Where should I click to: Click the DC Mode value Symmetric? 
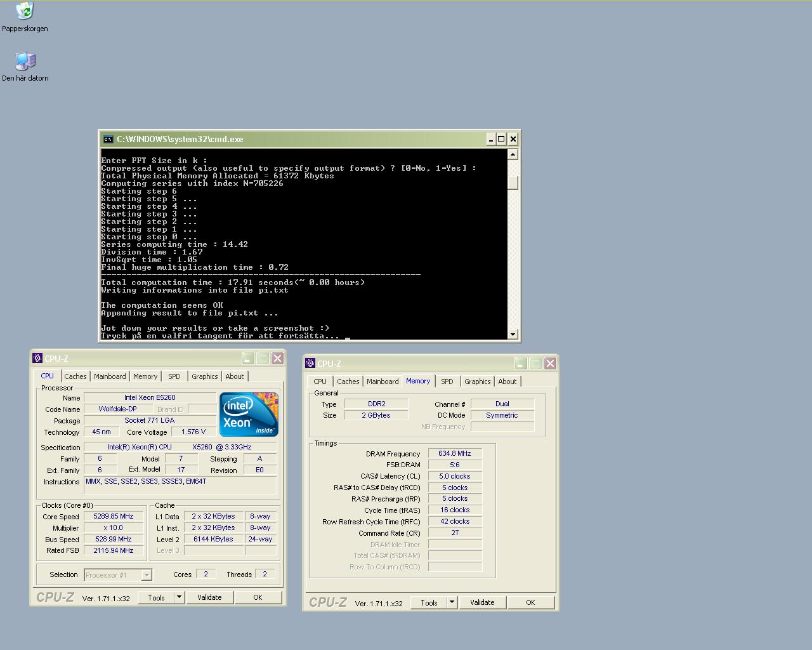[x=502, y=416]
